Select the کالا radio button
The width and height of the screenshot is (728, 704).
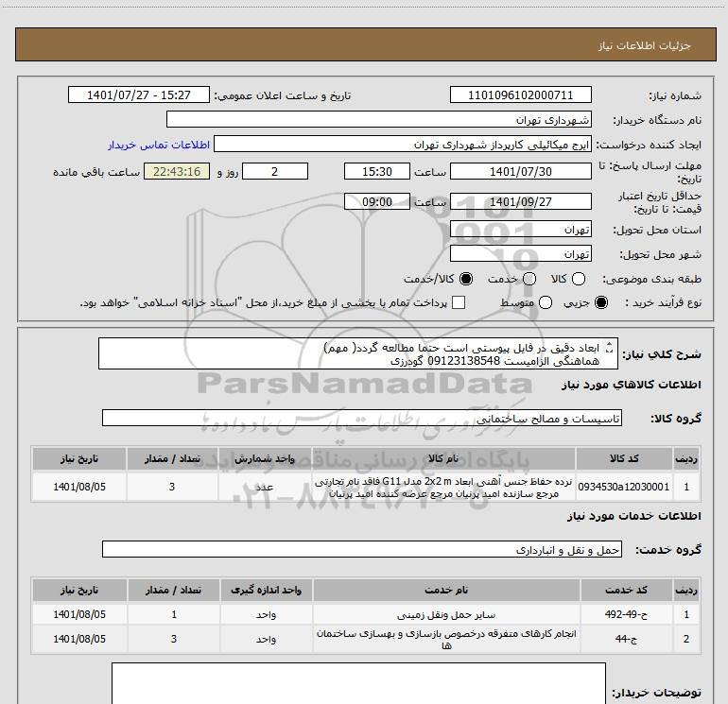tap(578, 279)
